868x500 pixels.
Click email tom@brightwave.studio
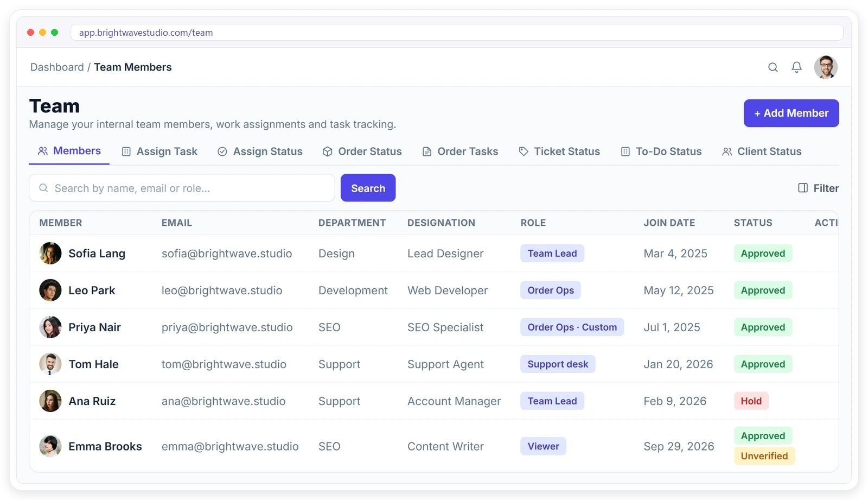(224, 364)
